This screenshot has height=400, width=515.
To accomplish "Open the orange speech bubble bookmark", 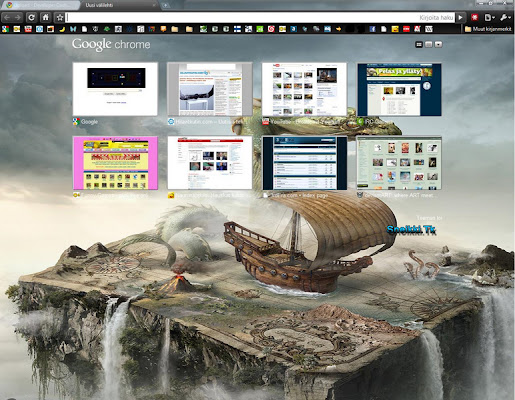I will [x=163, y=29].
